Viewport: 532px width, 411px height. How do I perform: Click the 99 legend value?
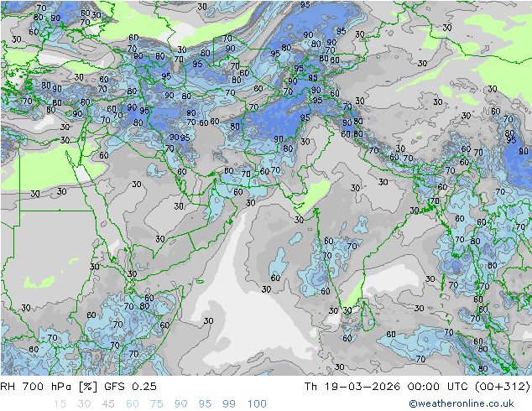(229, 404)
